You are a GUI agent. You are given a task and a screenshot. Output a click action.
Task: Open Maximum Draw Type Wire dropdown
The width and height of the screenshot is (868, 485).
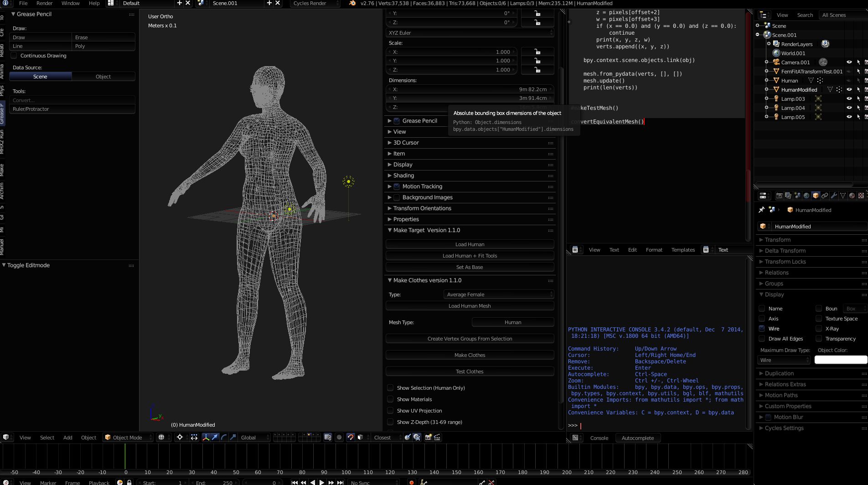click(x=784, y=360)
